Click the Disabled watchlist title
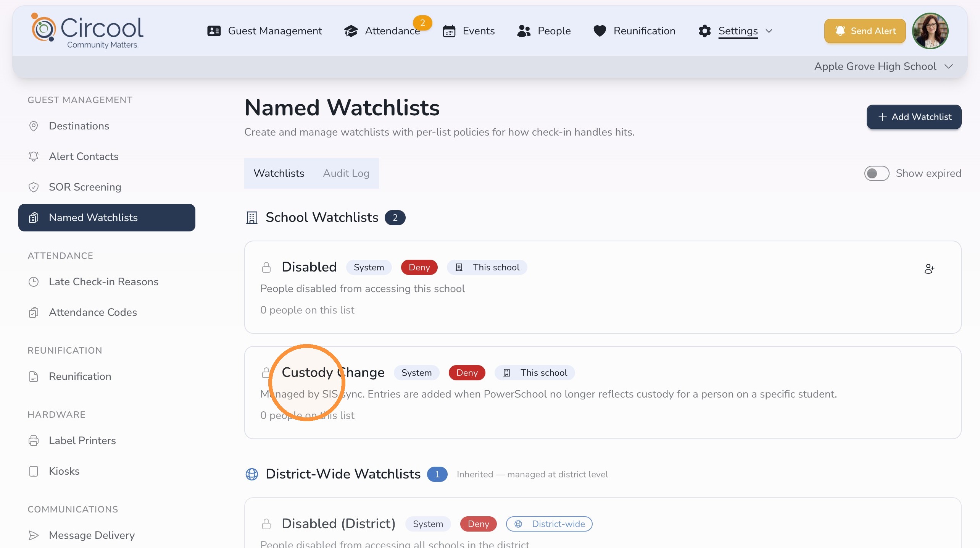Viewport: 980px width, 548px height. tap(309, 267)
